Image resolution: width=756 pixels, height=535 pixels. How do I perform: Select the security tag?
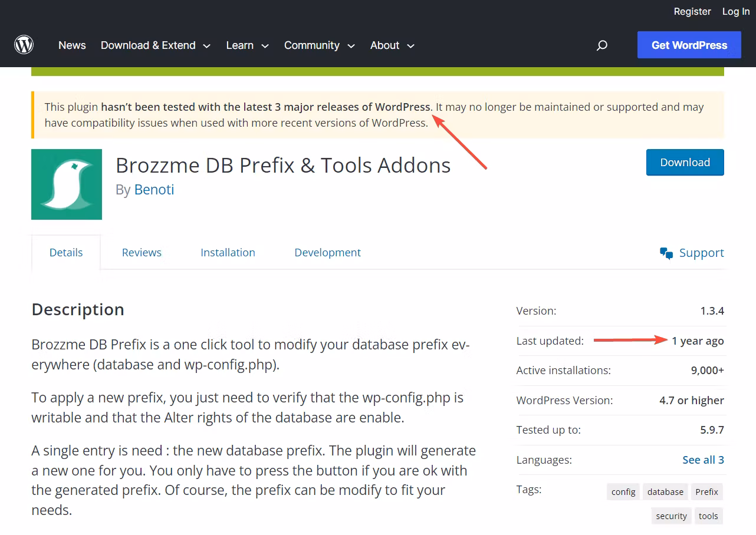tap(670, 516)
